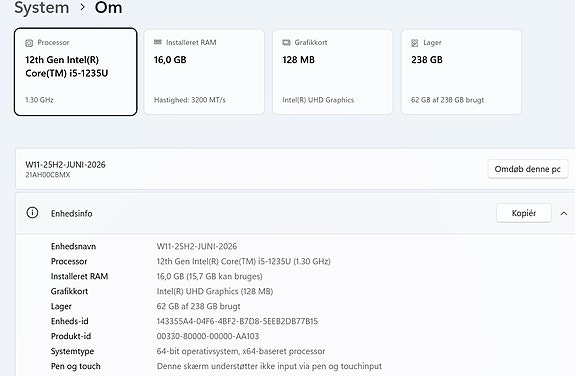Collapse the Enhedsinfo section chevron
The image size is (575, 376).
click(x=564, y=213)
